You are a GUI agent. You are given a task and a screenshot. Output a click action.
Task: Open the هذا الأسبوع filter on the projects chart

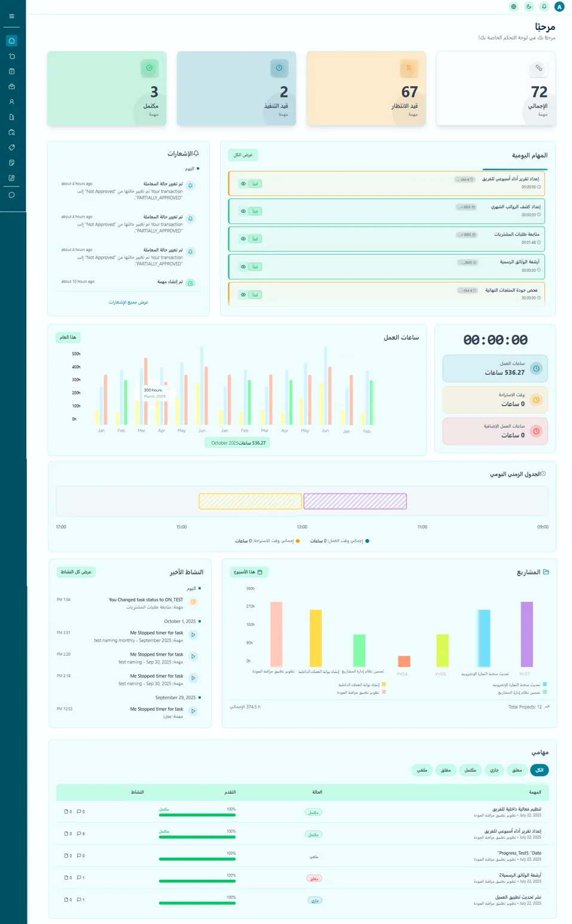click(x=248, y=572)
